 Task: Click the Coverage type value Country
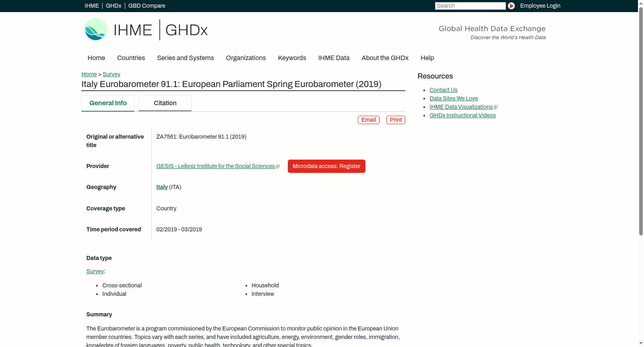166,208
